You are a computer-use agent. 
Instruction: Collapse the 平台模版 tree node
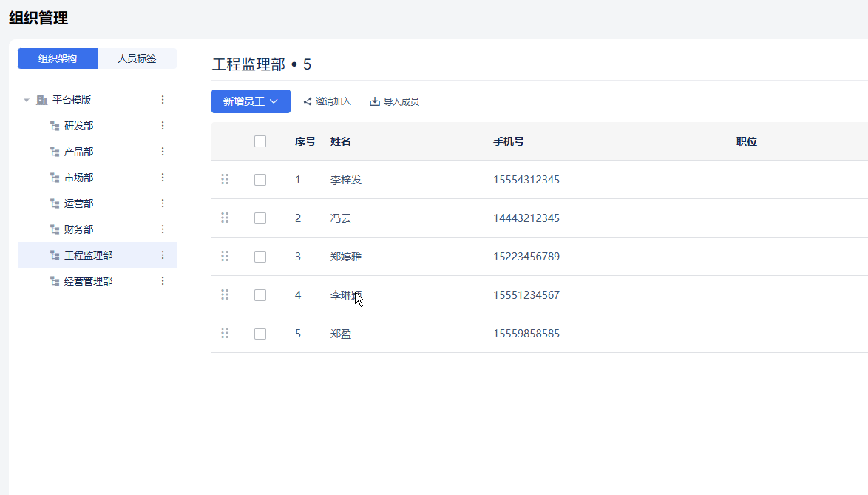click(x=27, y=100)
